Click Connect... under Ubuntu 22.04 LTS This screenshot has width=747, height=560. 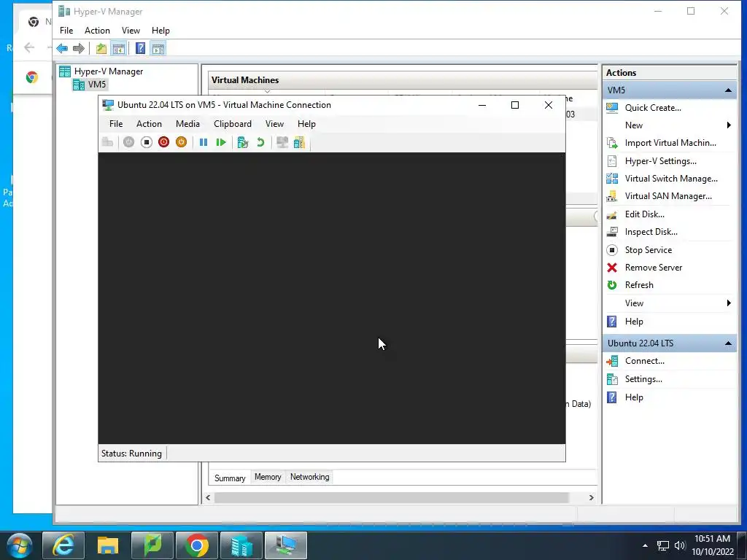tap(644, 361)
